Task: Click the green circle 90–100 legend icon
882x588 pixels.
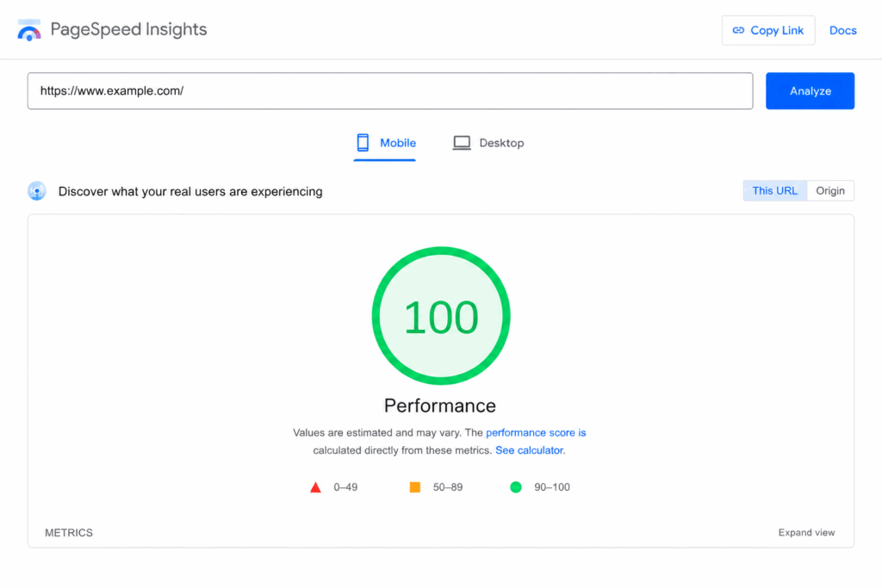Action: 516,486
